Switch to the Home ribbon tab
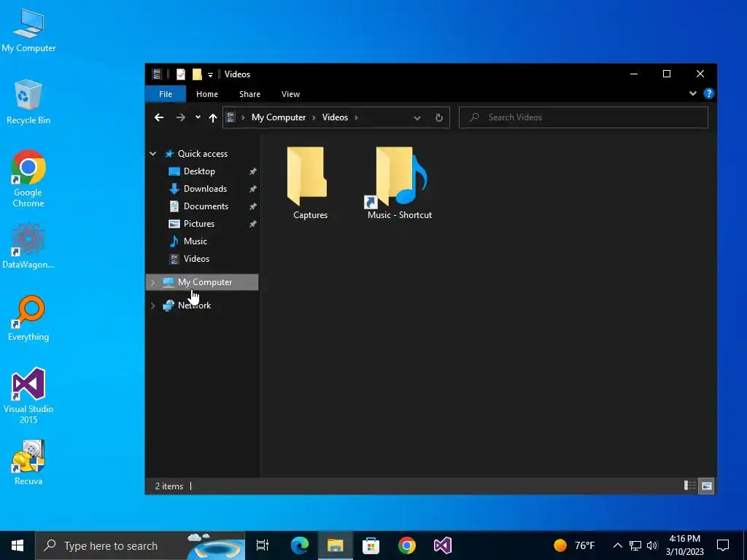Screen dimensions: 747x560 coord(206,94)
